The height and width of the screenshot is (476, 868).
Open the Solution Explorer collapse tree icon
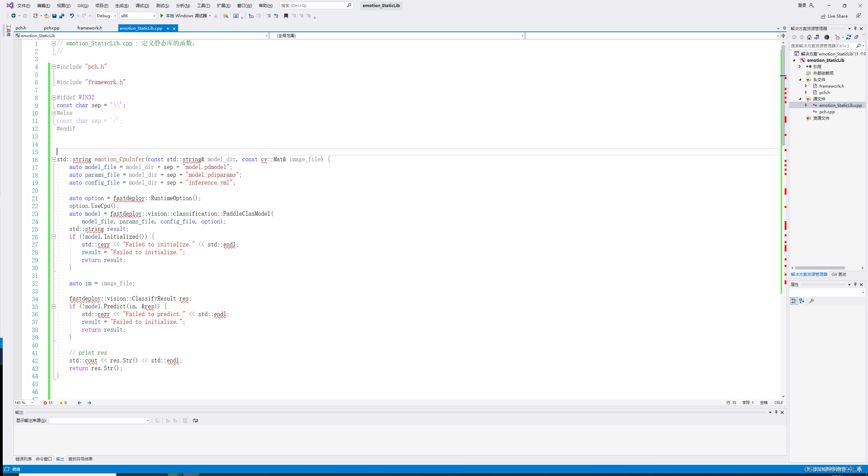pyautogui.click(x=856, y=37)
